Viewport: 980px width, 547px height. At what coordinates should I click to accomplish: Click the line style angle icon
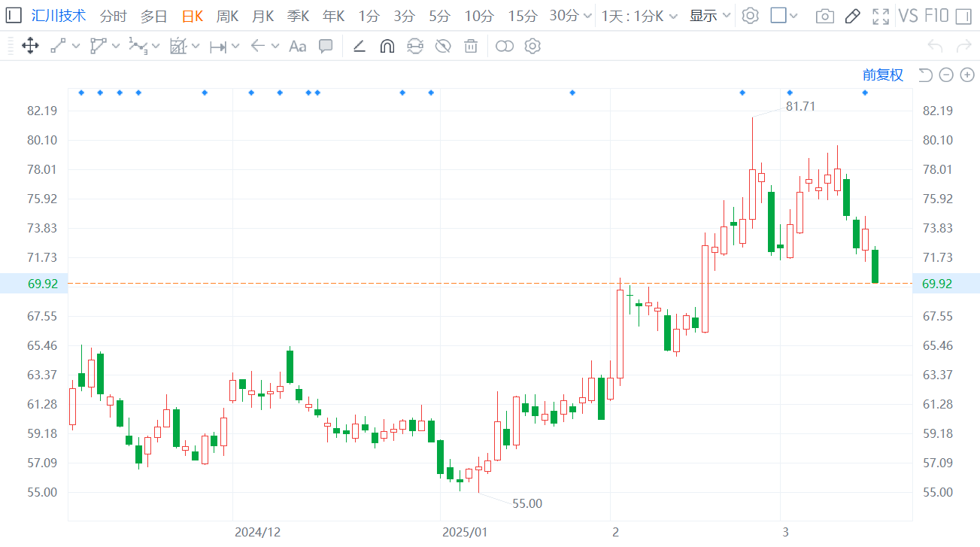(x=360, y=47)
